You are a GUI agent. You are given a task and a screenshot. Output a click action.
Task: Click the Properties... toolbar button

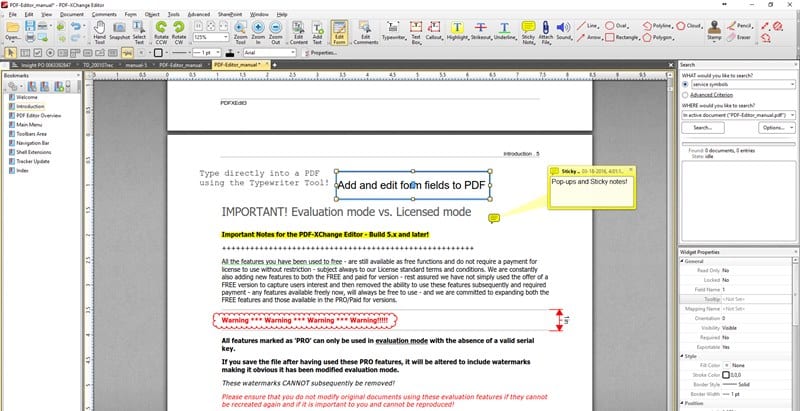[320, 53]
